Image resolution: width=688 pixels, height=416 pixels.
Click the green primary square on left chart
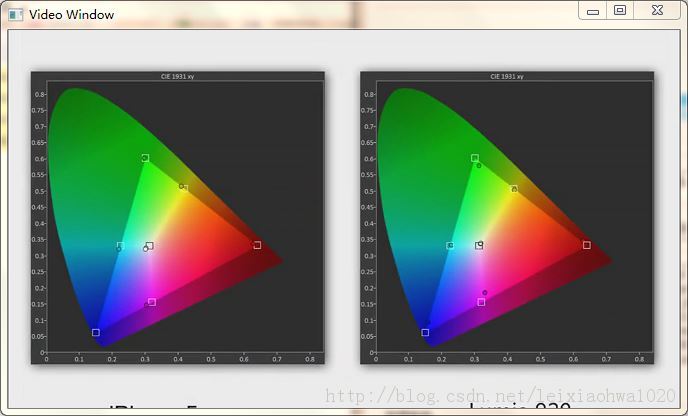(x=145, y=158)
